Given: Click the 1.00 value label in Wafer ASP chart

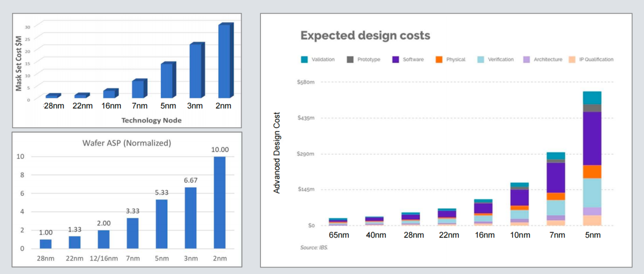Looking at the screenshot, I should [x=46, y=233].
